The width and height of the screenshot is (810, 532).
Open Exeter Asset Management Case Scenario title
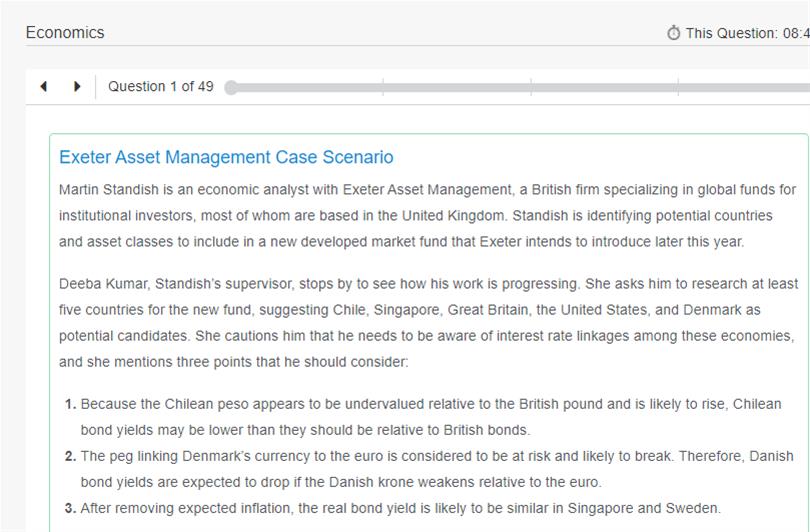[x=226, y=157]
